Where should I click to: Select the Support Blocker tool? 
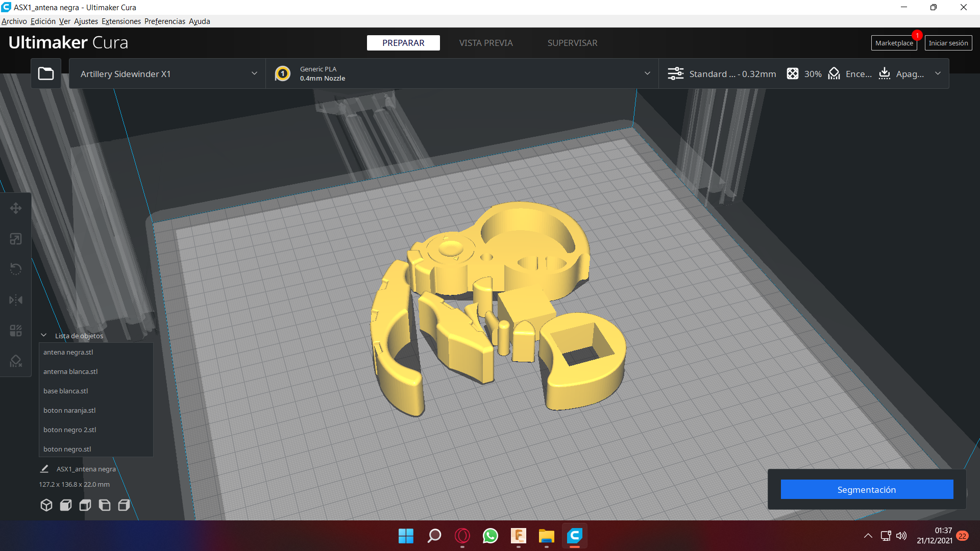(16, 361)
